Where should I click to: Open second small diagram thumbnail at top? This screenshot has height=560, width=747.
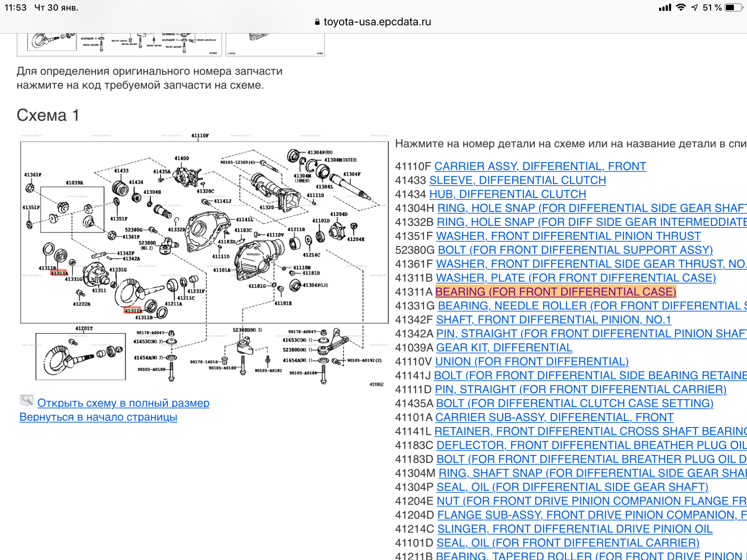click(x=275, y=44)
